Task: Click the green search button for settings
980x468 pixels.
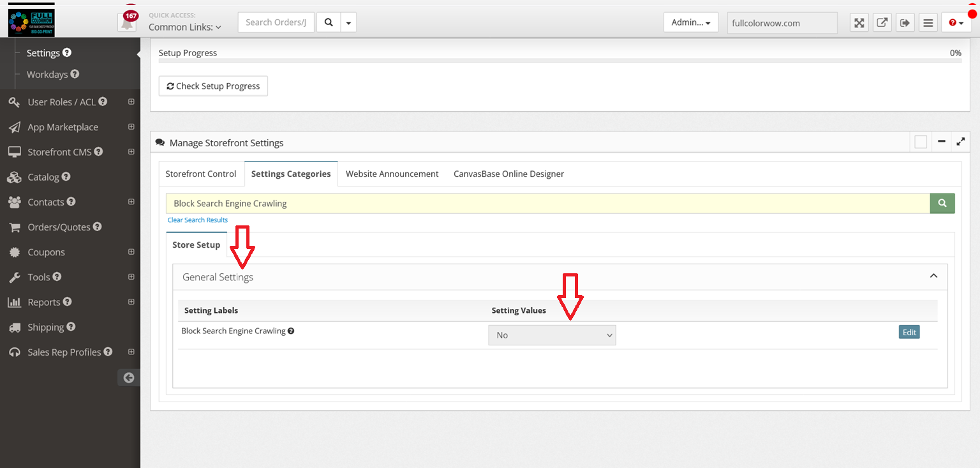Action: click(942, 203)
